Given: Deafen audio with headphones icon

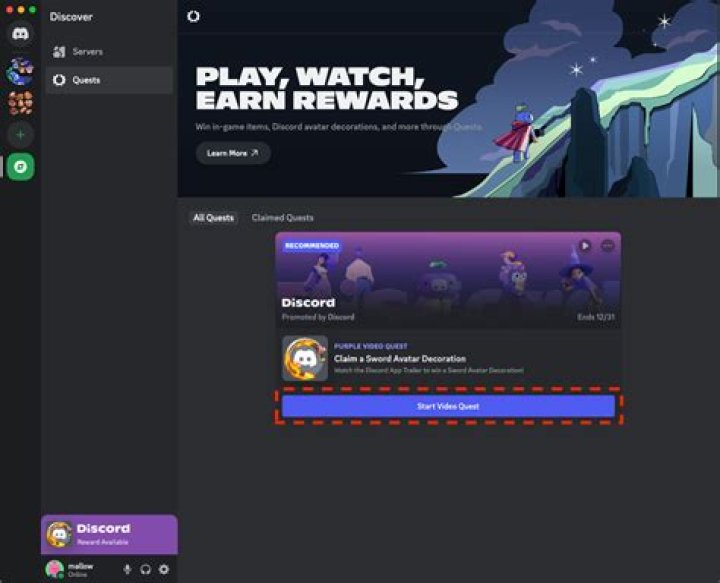Looking at the screenshot, I should [146, 569].
